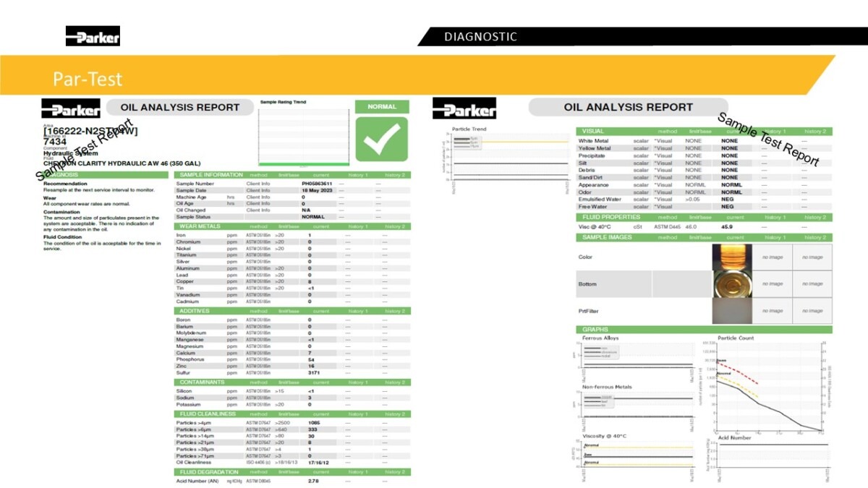Click the White Metal row label
The width and height of the screenshot is (868, 488).
tap(594, 140)
